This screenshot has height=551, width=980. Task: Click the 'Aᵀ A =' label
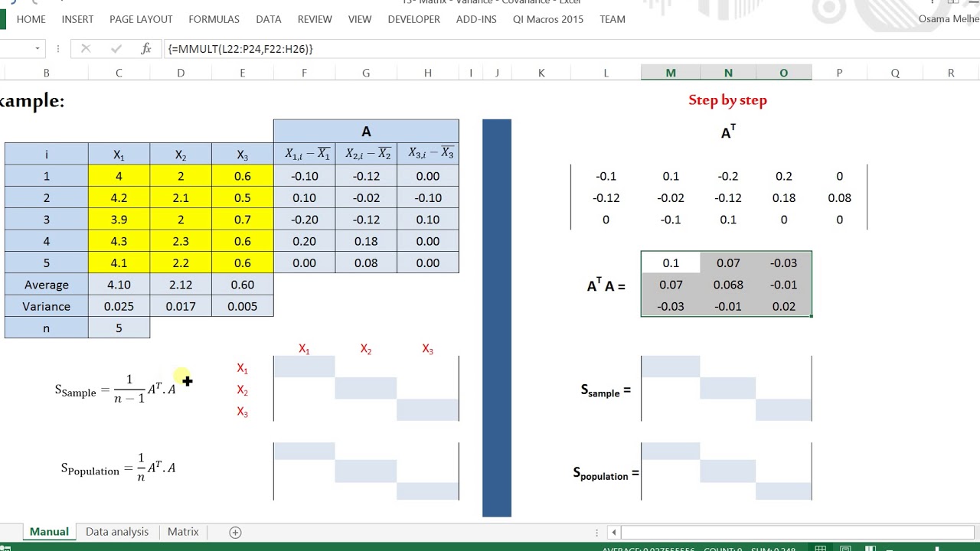[606, 285]
